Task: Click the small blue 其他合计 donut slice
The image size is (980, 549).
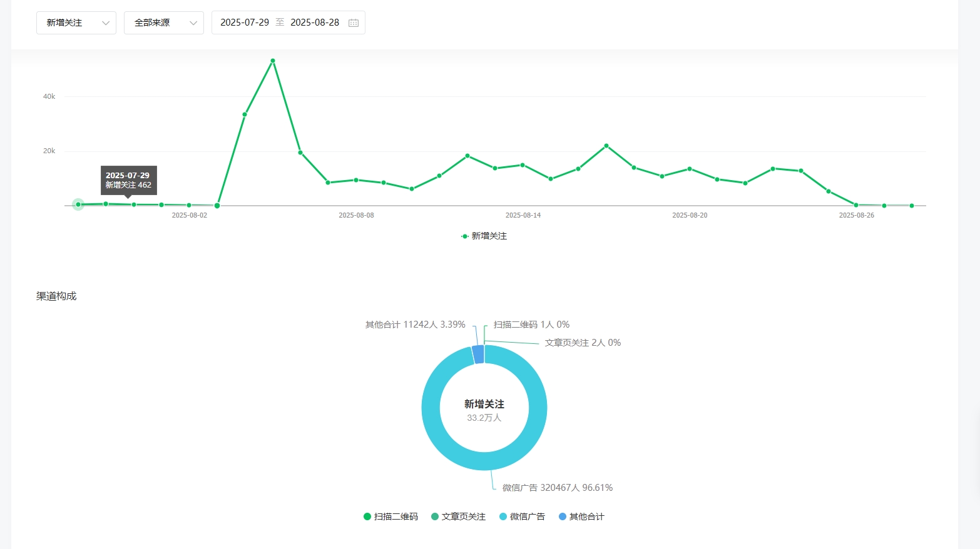Action: pyautogui.click(x=478, y=354)
